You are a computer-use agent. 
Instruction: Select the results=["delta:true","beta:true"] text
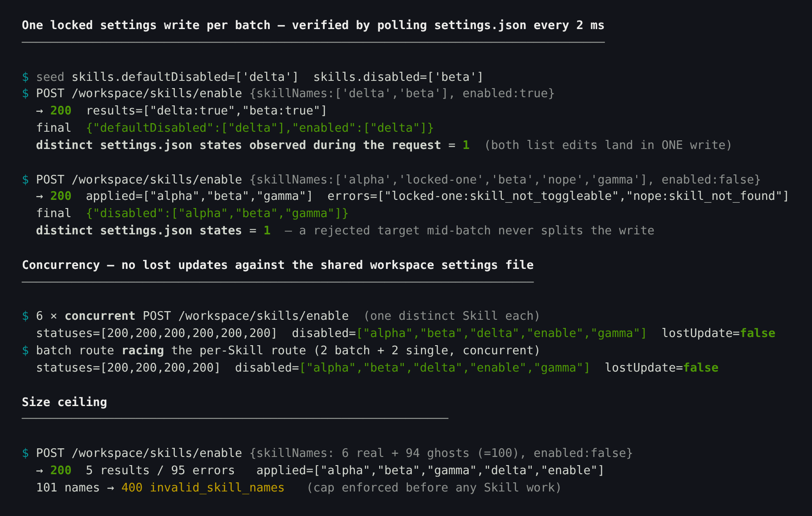coord(207,110)
